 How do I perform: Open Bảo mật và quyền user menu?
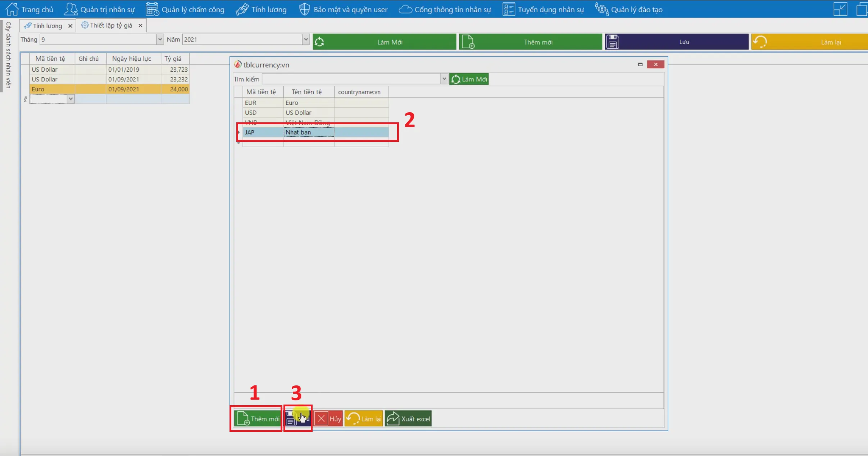tap(344, 9)
